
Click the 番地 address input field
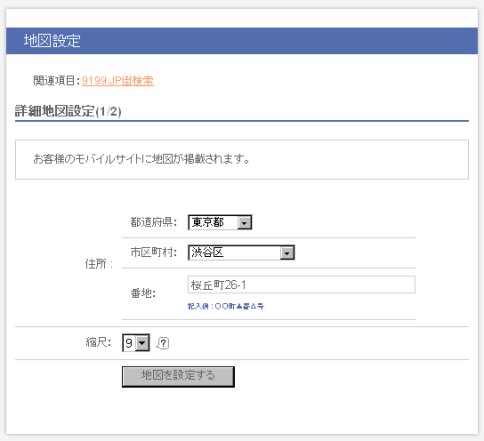tap(302, 285)
